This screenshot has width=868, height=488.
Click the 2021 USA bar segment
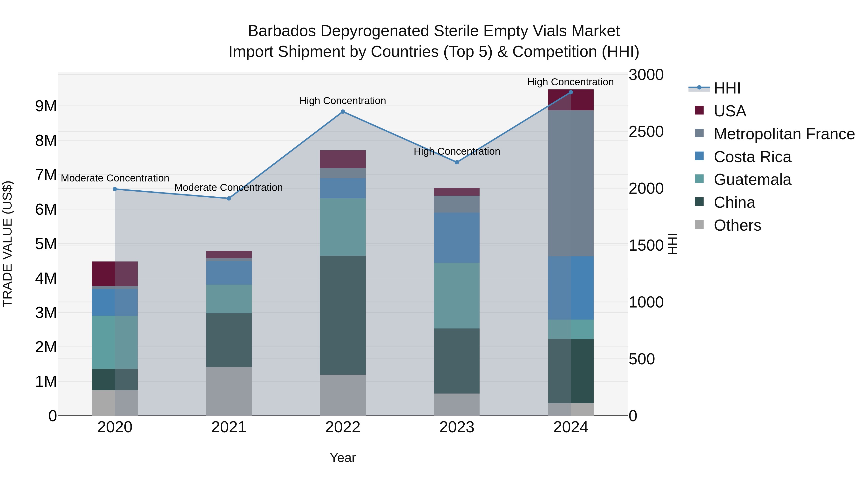coord(229,255)
